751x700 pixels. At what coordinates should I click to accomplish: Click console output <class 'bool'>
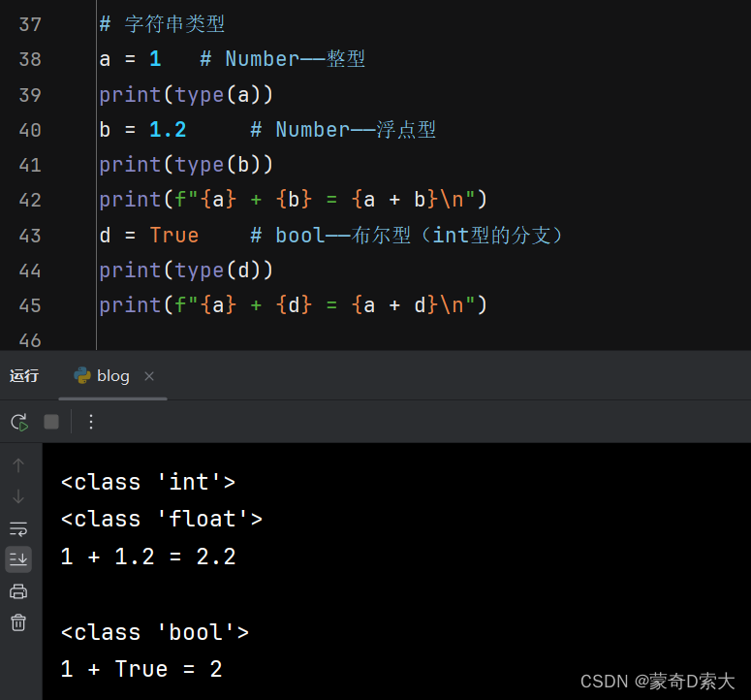pos(155,632)
